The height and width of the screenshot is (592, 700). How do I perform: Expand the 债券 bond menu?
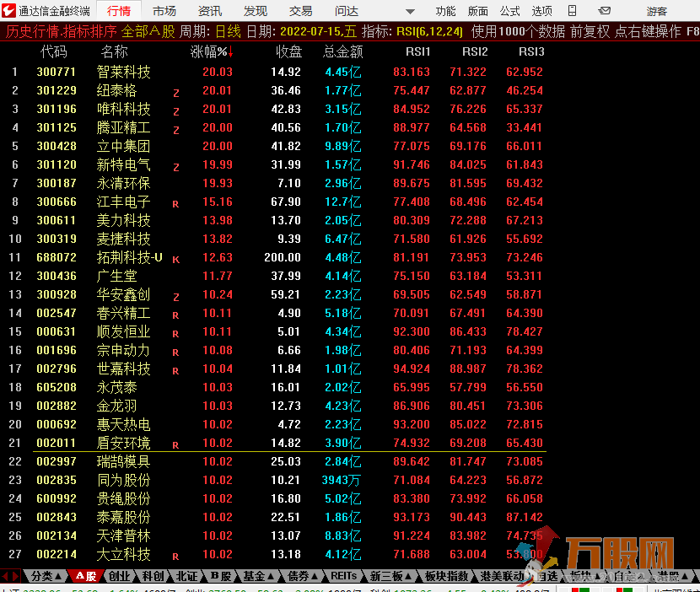pyautogui.click(x=303, y=576)
